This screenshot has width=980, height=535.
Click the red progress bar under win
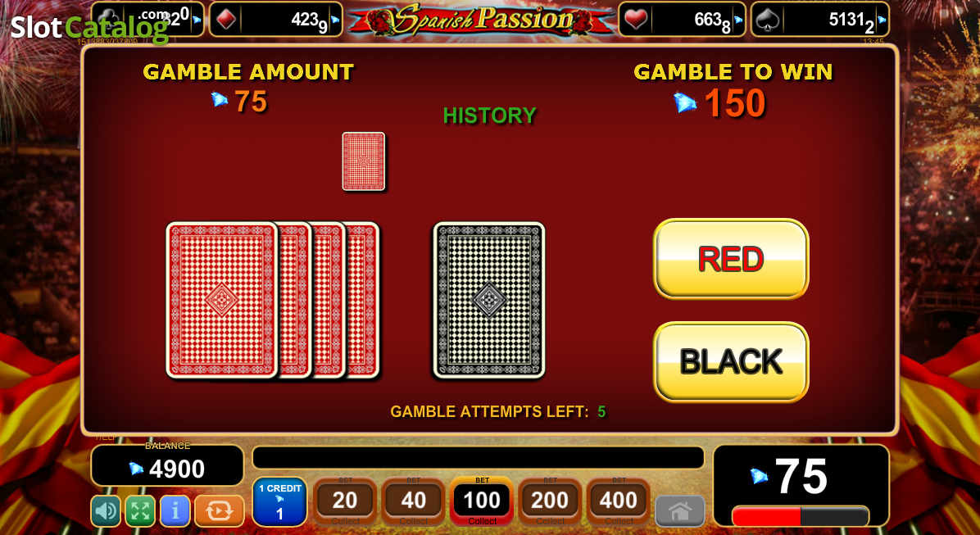[801, 516]
